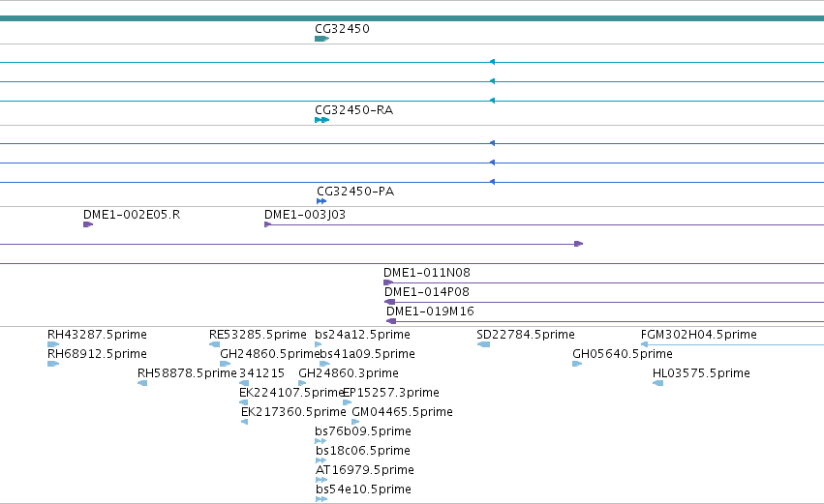824x504 pixels.
Task: Select the GH24860.5prime EST arrow
Action: pos(226,364)
